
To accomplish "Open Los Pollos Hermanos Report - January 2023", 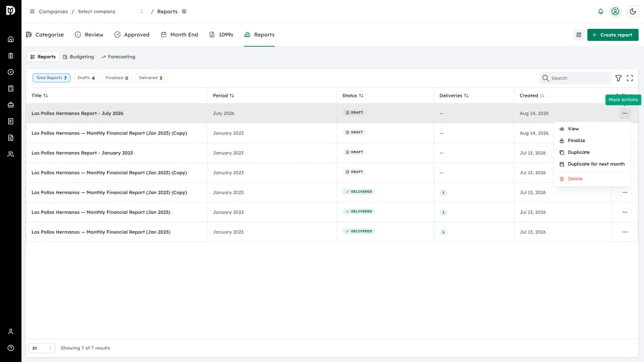I will click(82, 153).
